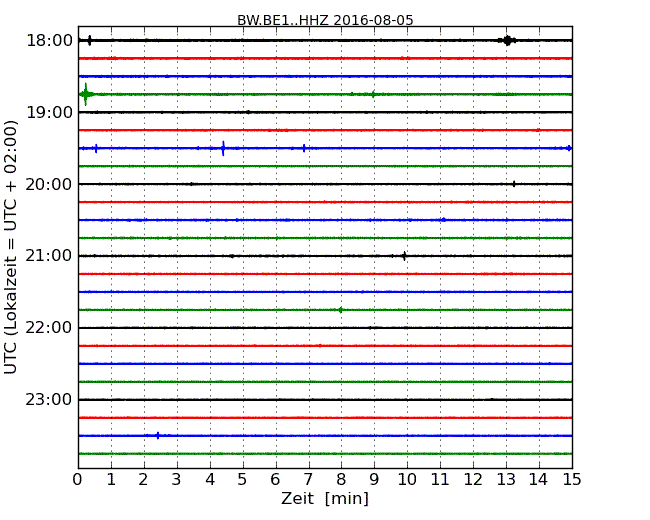Select the 21:00 time label
This screenshot has width=650, height=520.
pos(49,256)
